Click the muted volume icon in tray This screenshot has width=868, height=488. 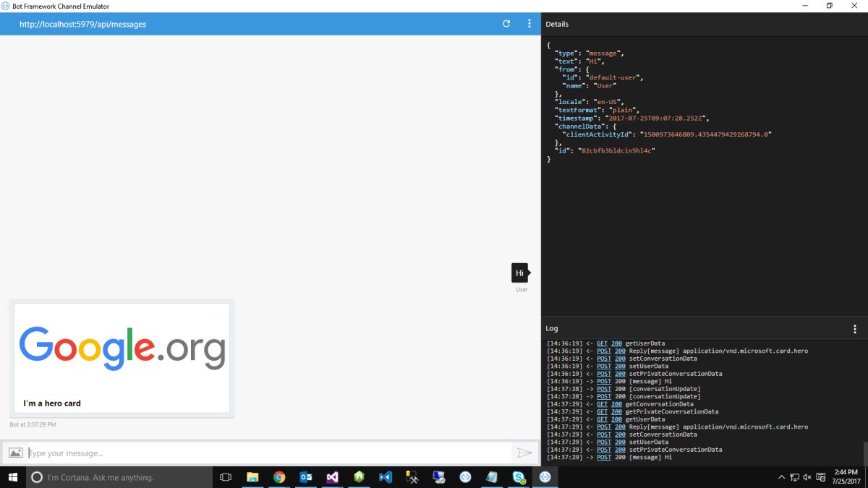(x=807, y=477)
